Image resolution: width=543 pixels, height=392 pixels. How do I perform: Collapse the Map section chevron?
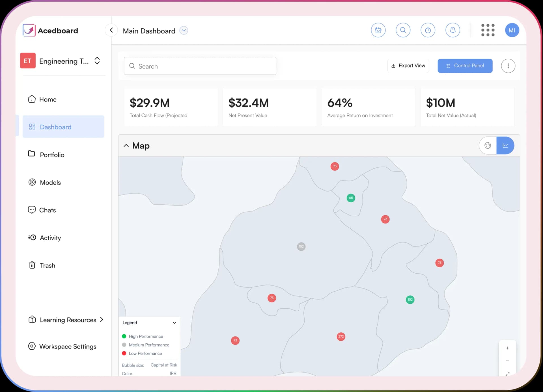(126, 146)
